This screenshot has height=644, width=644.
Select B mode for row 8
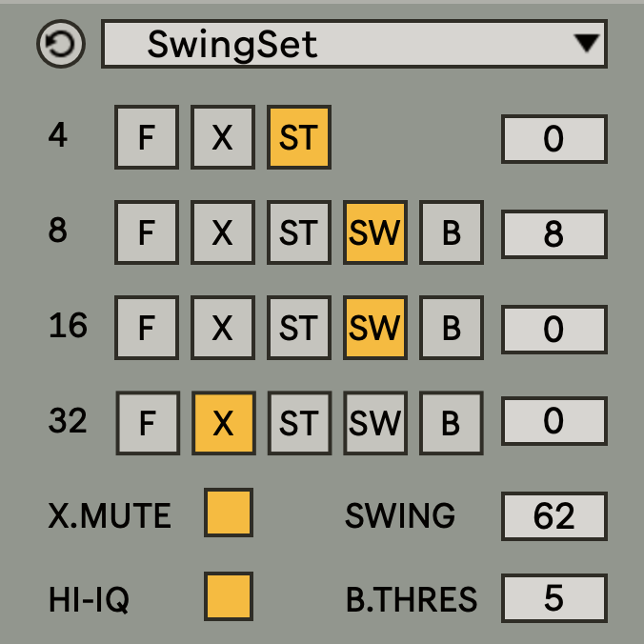[x=452, y=233]
